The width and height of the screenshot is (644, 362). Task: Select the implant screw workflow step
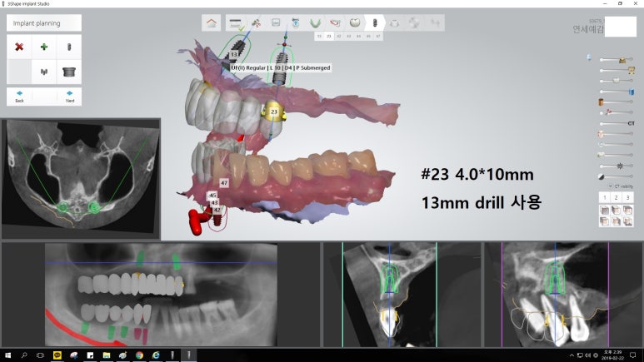point(376,22)
